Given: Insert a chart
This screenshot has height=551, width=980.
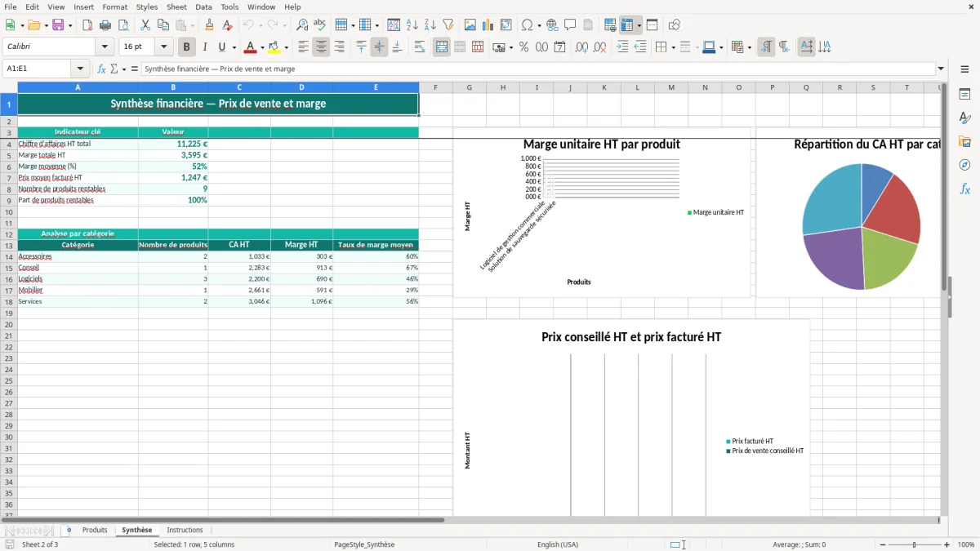Looking at the screenshot, I should pos(488,25).
